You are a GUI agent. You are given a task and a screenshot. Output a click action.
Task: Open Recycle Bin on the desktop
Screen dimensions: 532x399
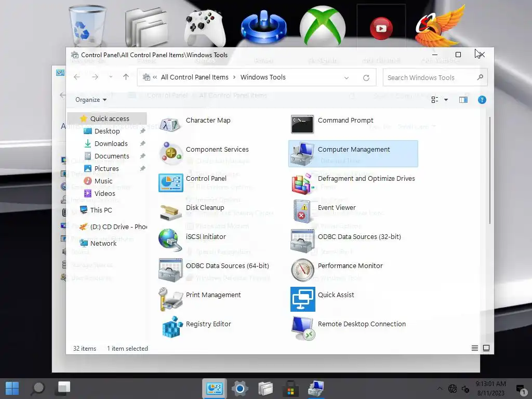click(x=87, y=26)
